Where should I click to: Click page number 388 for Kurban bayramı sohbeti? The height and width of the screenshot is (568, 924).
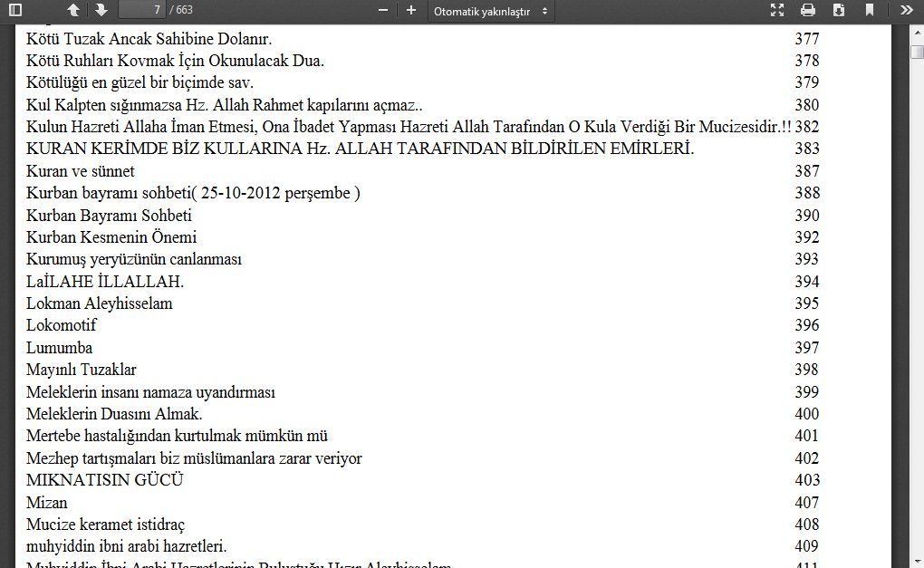coord(806,193)
